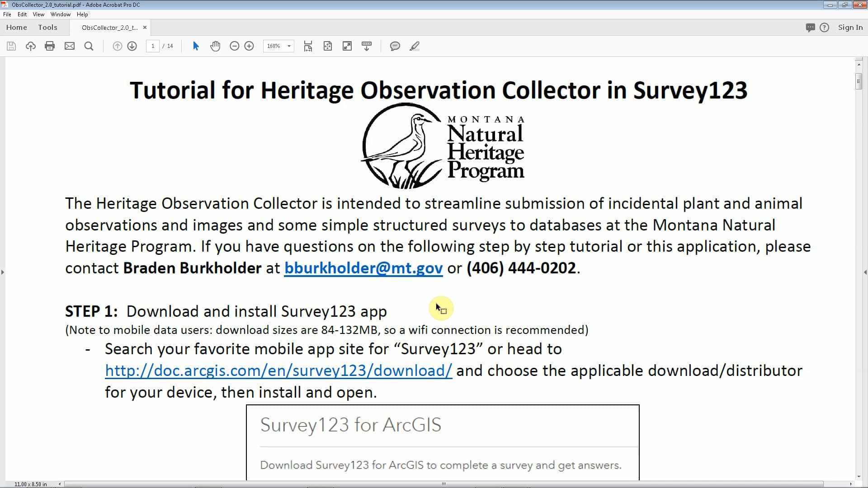Click the page number input box
Image resolution: width=868 pixels, height=488 pixels.
coord(153,46)
